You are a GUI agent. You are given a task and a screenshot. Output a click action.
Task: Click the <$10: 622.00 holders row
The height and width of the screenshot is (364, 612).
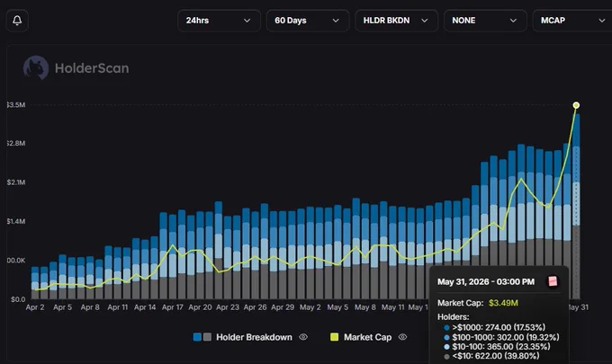coord(491,356)
